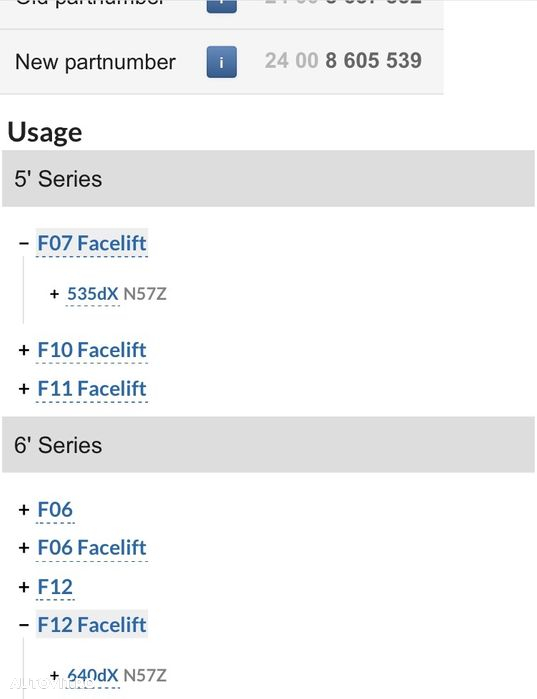Expand the 535dX N57Z entry
This screenshot has width=537, height=699.
pyautogui.click(x=54, y=294)
